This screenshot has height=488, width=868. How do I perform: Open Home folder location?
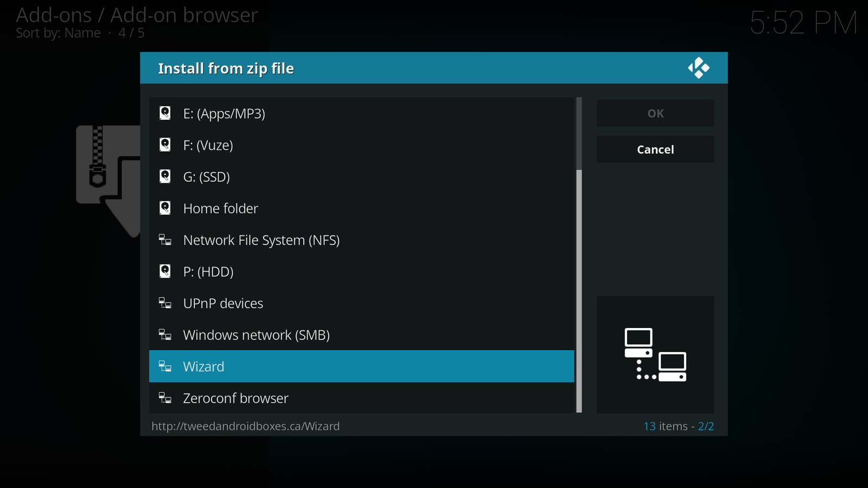361,208
